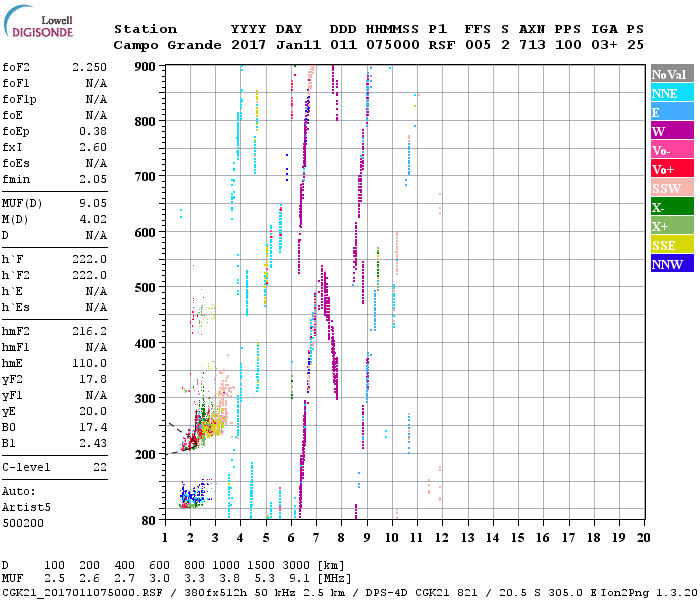Click the 900 label on height axis
700x600 pixels.
(x=145, y=67)
